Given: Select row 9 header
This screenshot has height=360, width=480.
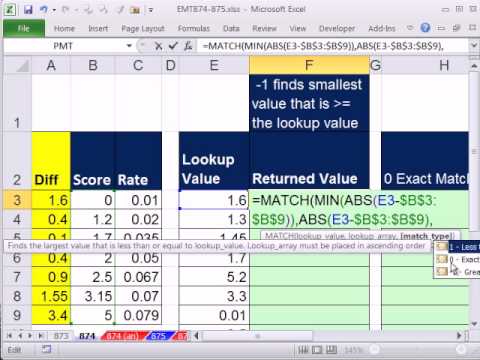Looking at the screenshot, I should coord(17,315).
